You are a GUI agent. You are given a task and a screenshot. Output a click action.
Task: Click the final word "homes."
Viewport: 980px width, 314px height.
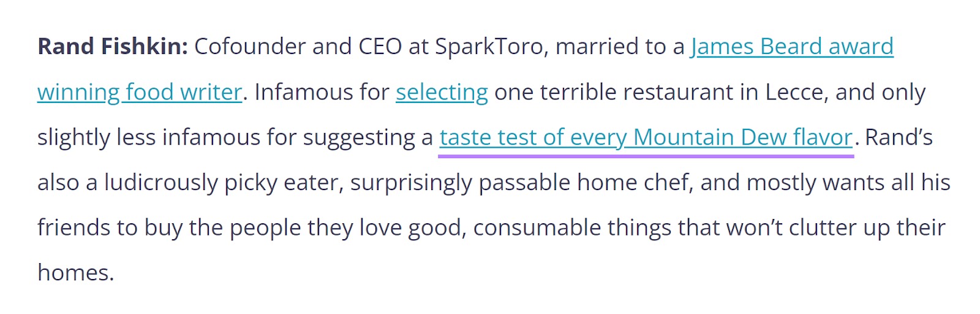[x=76, y=272]
